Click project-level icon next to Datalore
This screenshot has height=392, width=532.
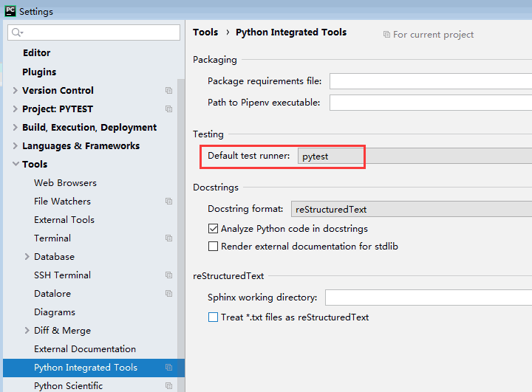click(168, 293)
